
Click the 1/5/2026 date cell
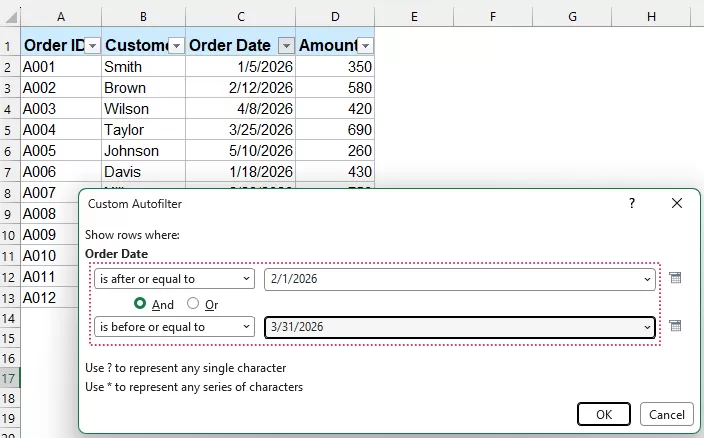[x=241, y=67]
